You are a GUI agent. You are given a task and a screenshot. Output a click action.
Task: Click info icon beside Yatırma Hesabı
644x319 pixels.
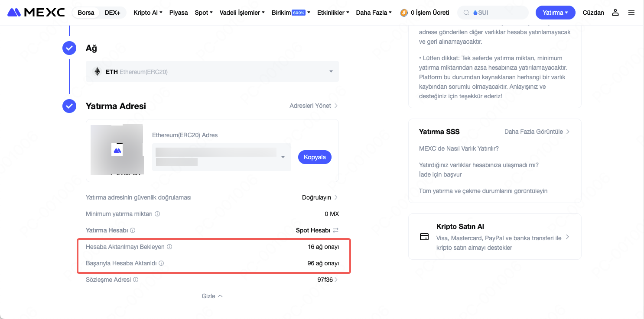[x=133, y=230]
